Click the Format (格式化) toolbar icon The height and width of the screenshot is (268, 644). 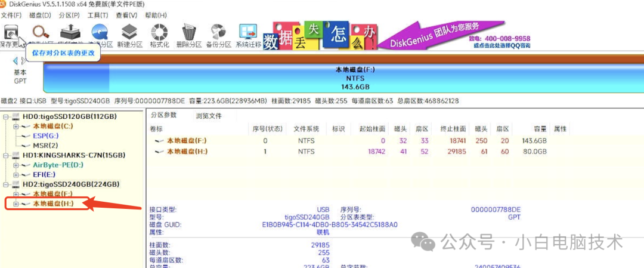pyautogui.click(x=159, y=32)
